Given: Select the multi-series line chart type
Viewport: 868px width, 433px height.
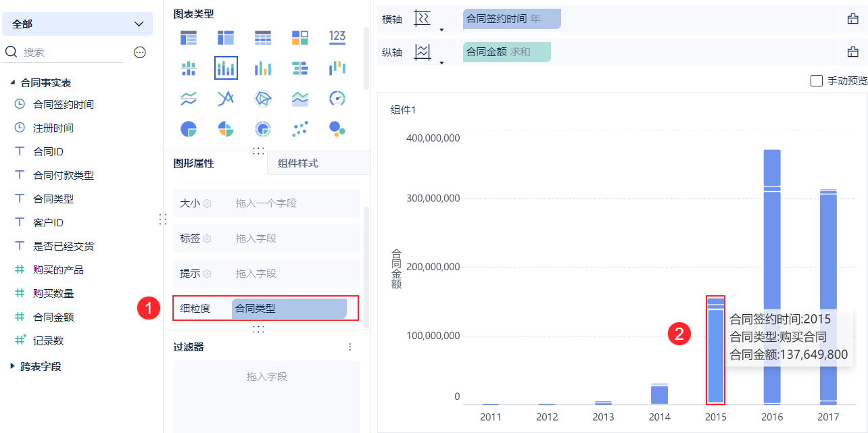Looking at the screenshot, I should click(226, 99).
